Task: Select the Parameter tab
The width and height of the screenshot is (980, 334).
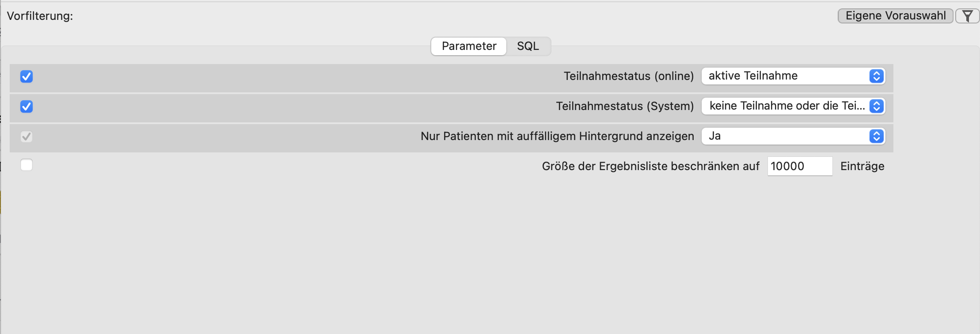Action: 469,46
